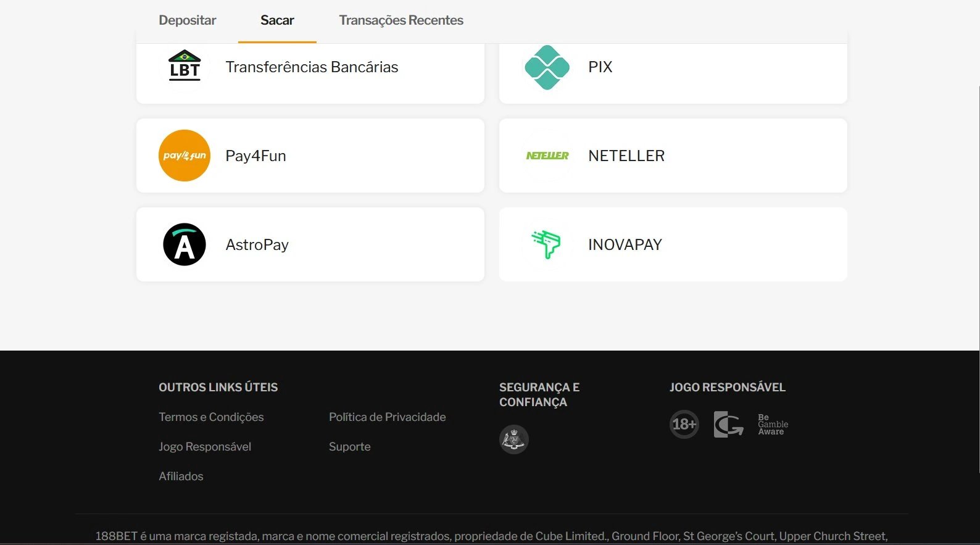Click the OUTROS LINKS ÚTEIS heading
Screen dimensions: 980x545
click(218, 388)
